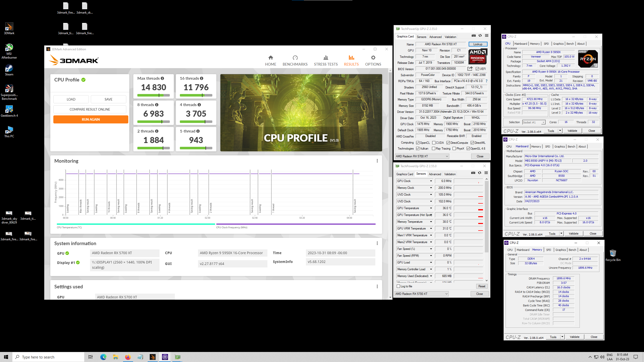The image size is (644, 362).
Task: Open the Stress Tests section in 3DMark
Action: pos(326,61)
